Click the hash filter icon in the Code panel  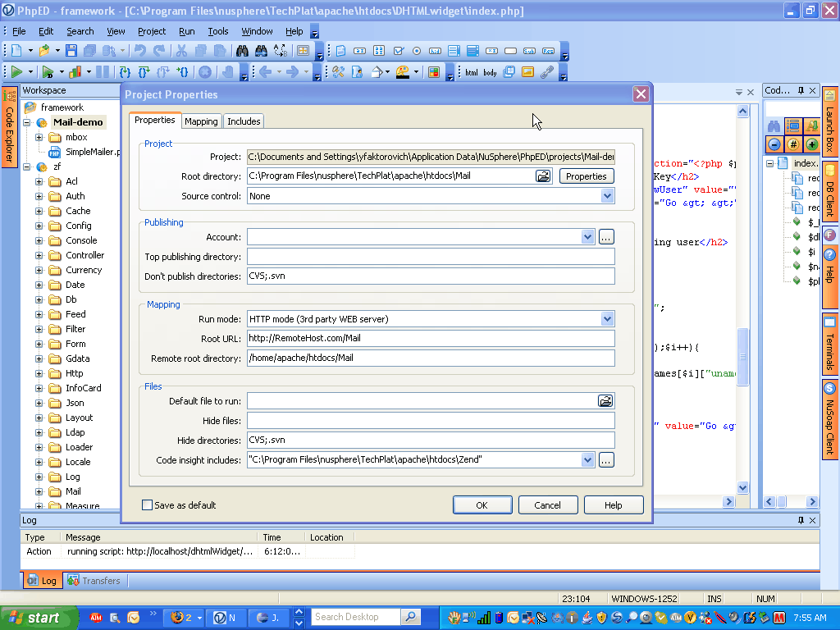coord(793,144)
